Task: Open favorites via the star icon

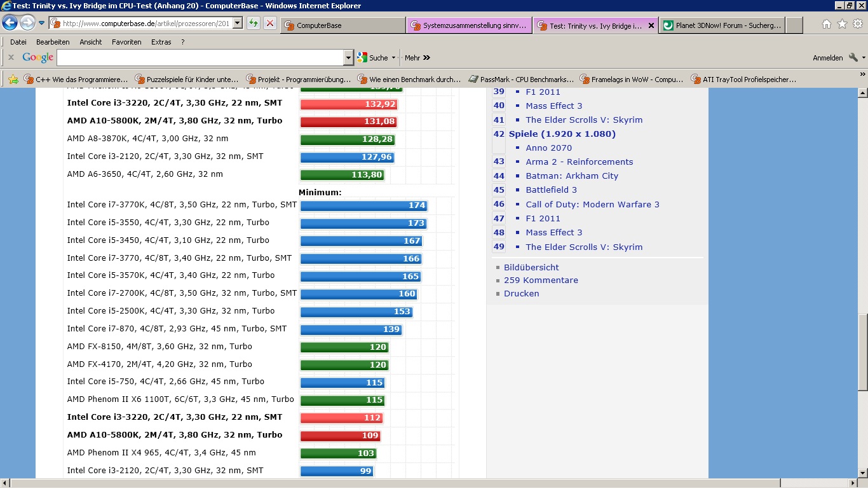Action: tap(842, 24)
